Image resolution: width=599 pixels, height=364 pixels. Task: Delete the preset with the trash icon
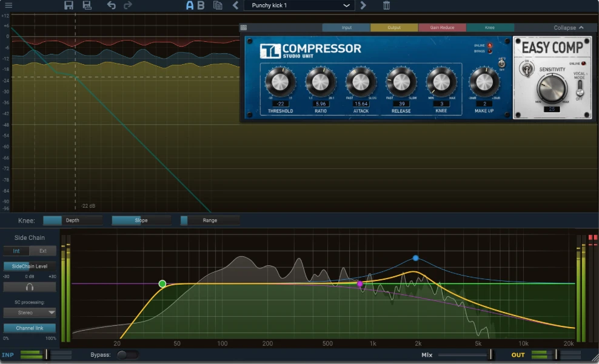386,5
